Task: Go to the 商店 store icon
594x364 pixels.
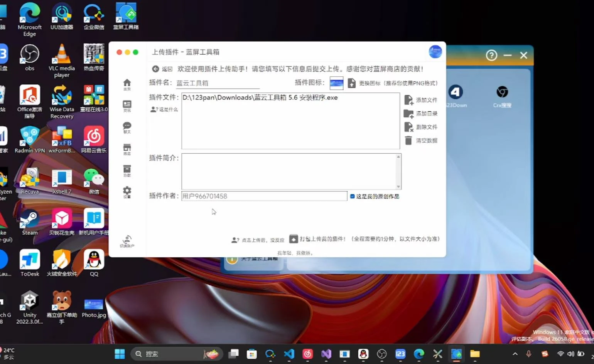Action: tap(127, 149)
